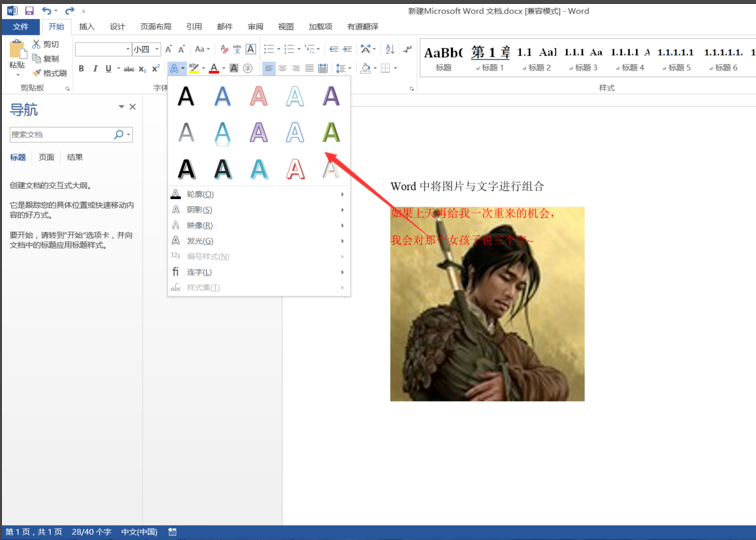Click the center alignment icon
756x540 pixels.
282,68
